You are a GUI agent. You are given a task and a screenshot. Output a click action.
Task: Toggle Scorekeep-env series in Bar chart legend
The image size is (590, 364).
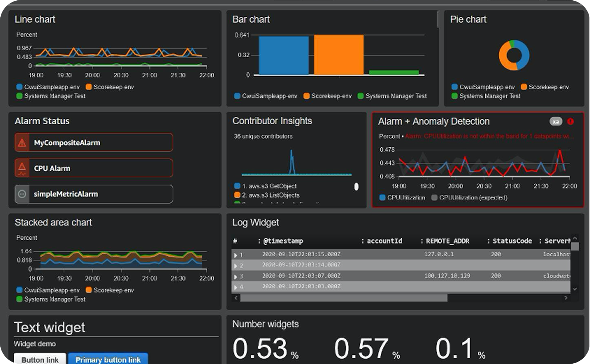click(327, 96)
